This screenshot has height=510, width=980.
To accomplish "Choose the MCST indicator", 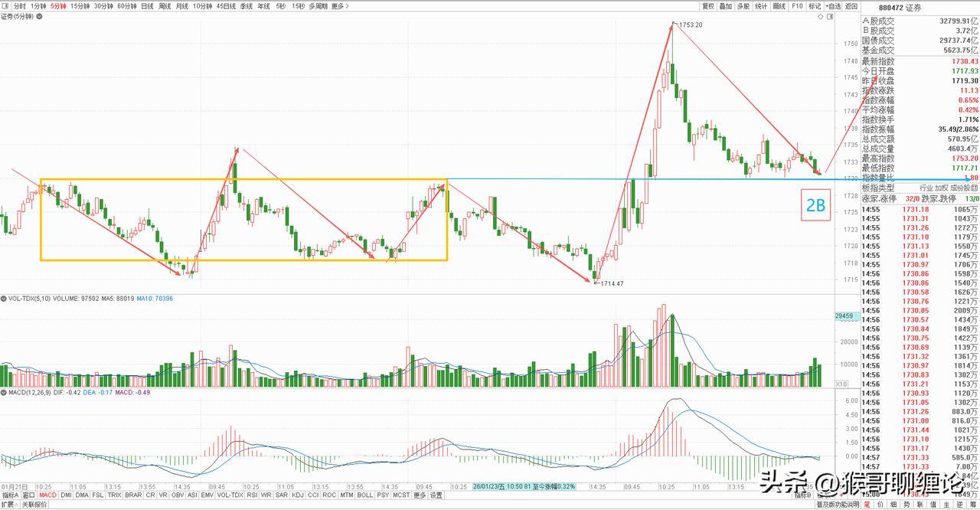I will [401, 495].
